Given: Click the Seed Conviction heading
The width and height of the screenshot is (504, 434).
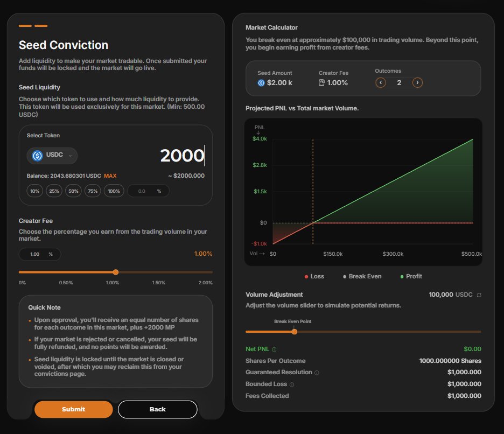Looking at the screenshot, I should click(x=64, y=45).
